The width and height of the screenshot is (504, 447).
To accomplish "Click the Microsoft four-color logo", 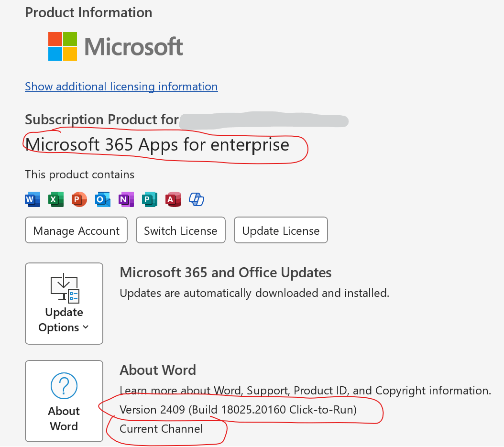I will click(63, 46).
